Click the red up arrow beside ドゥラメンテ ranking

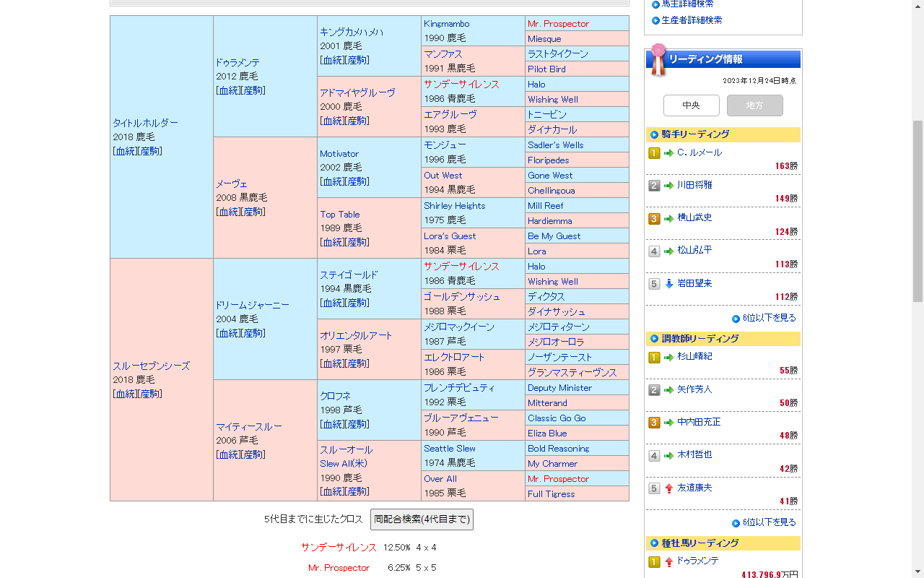click(669, 561)
